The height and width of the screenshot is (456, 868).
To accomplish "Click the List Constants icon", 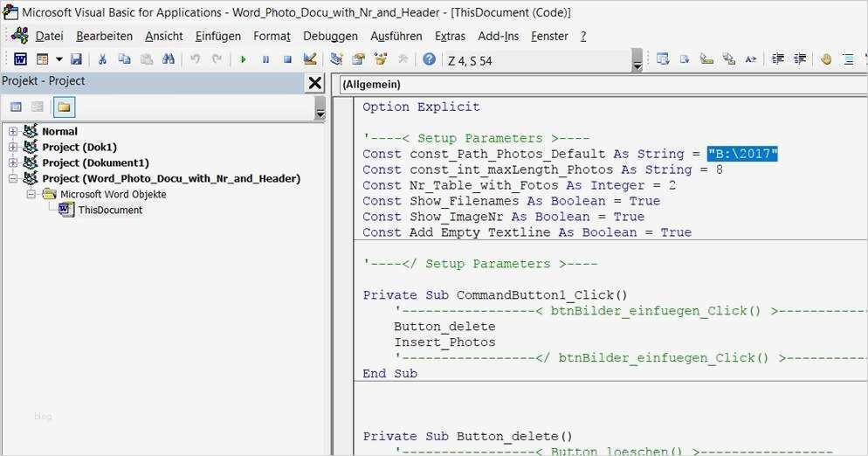I will (685, 59).
